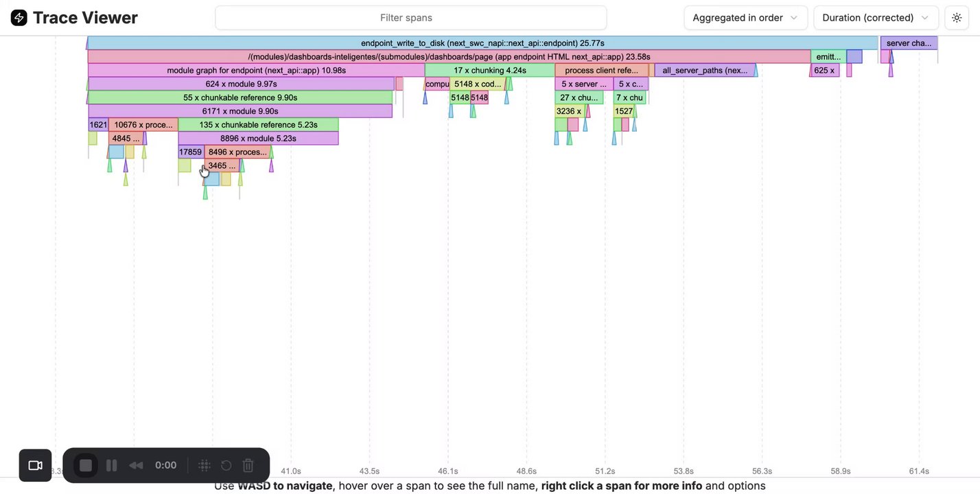Open the Duration (corrected) dropdown
This screenshot has height=494, width=980.
pyautogui.click(x=876, y=18)
